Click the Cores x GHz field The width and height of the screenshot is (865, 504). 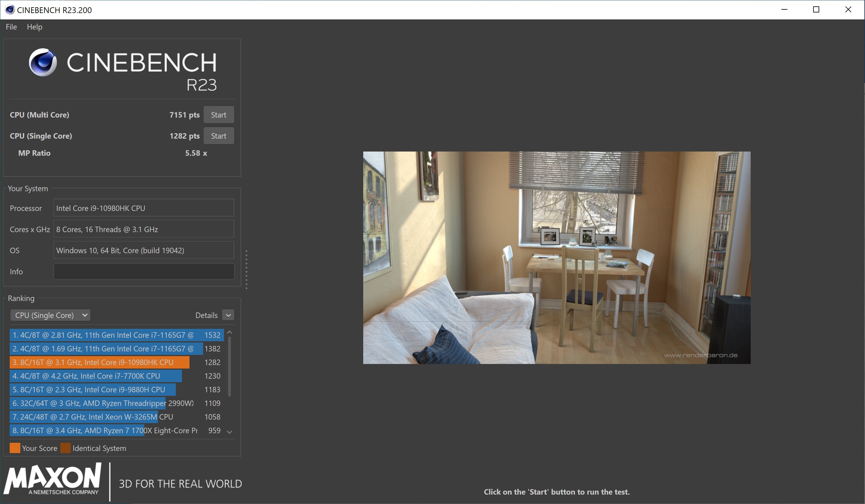[144, 229]
